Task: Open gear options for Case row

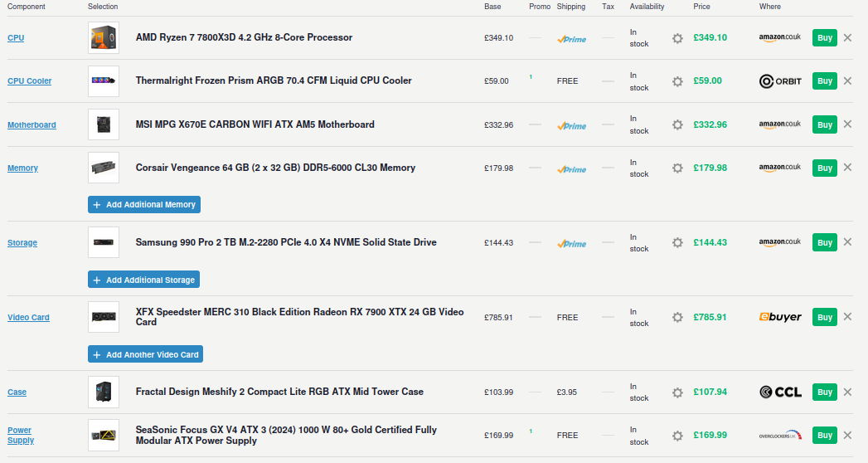Action: coord(677,392)
